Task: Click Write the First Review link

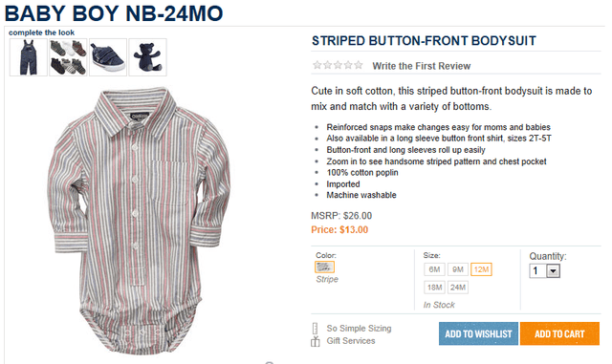Action: (x=421, y=66)
